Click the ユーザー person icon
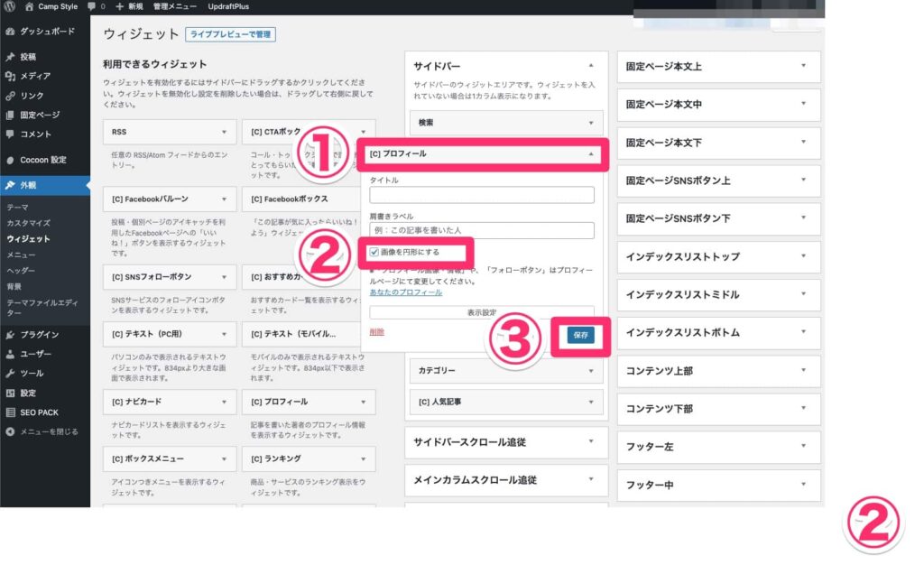 tap(10, 354)
